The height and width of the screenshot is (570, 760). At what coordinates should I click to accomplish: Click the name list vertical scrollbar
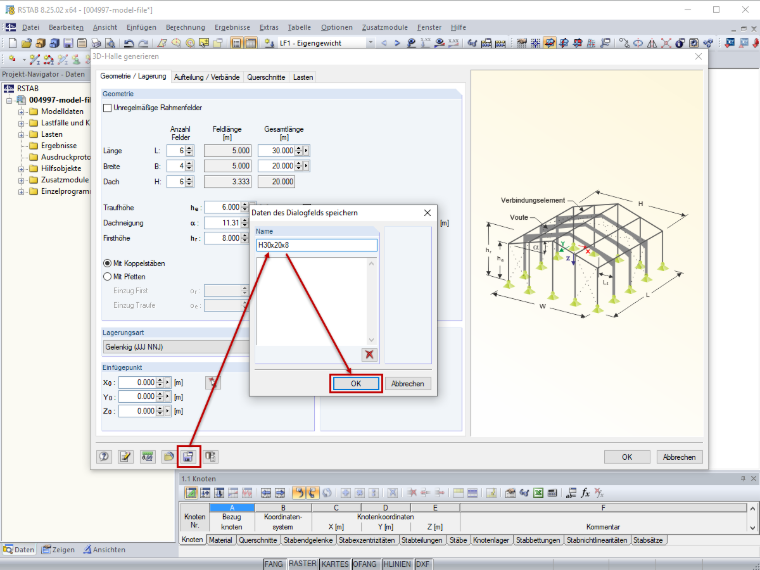[x=372, y=301]
